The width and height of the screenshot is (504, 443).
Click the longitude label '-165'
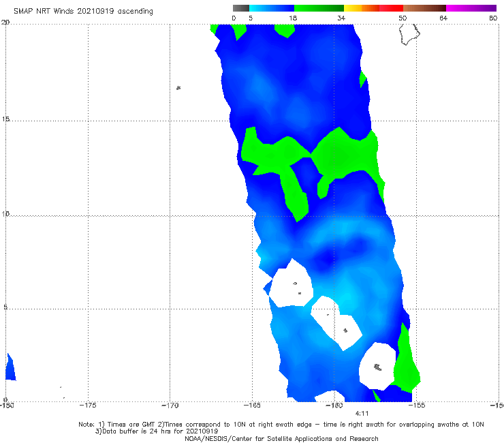point(252,406)
